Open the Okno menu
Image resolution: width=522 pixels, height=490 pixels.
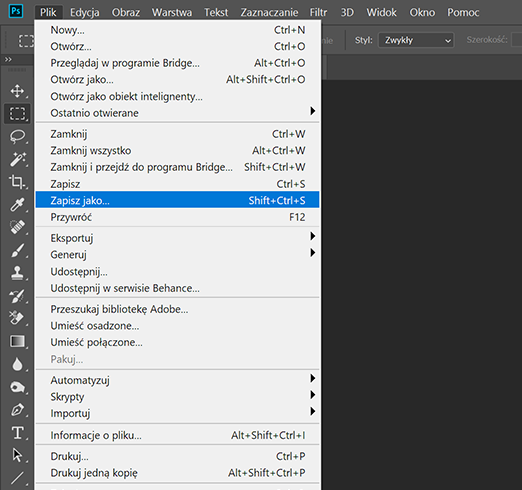pyautogui.click(x=422, y=12)
